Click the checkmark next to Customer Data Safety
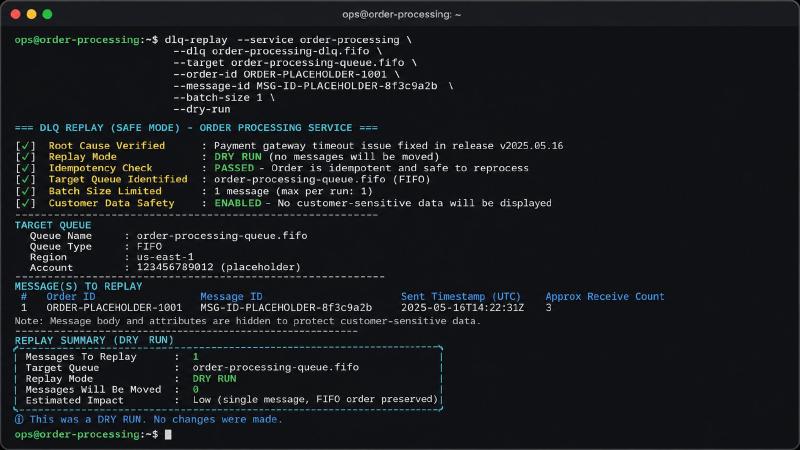800x450 pixels. click(26, 203)
